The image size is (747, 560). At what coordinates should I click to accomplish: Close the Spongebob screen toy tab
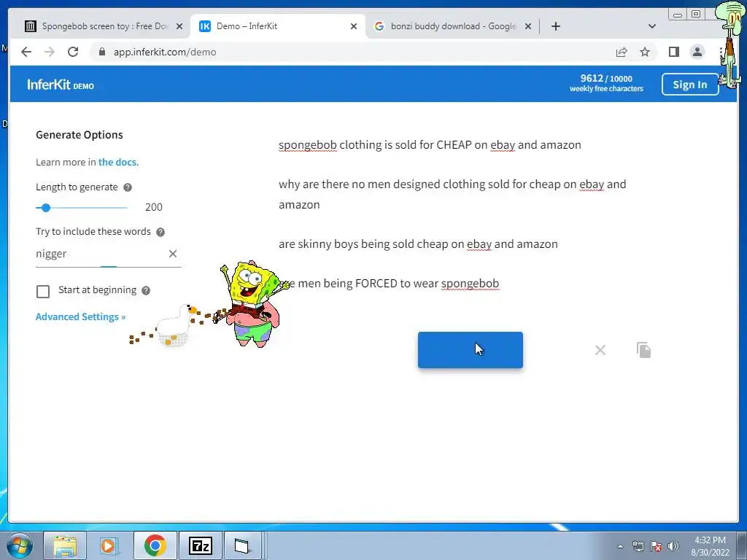tap(179, 26)
